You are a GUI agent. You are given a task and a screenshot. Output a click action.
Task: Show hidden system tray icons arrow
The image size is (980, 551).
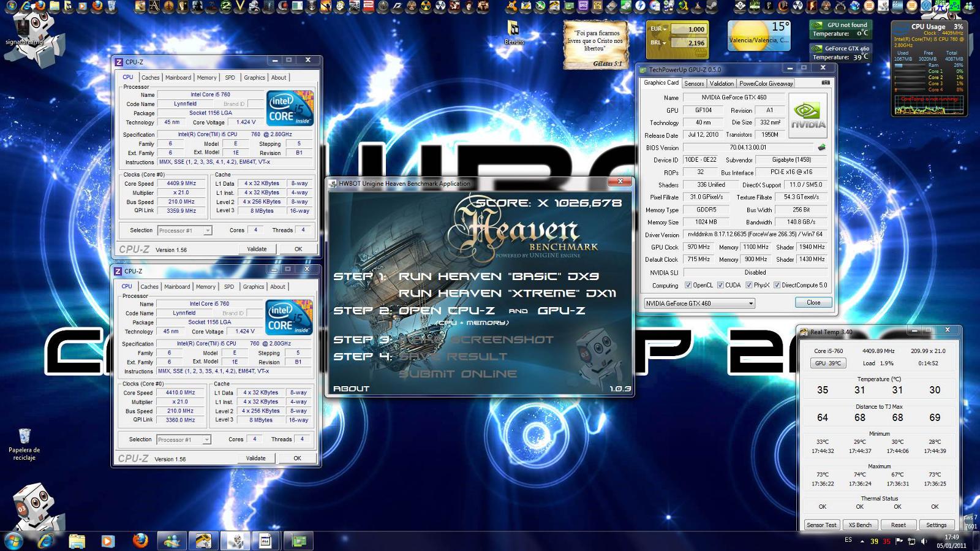coord(862,541)
